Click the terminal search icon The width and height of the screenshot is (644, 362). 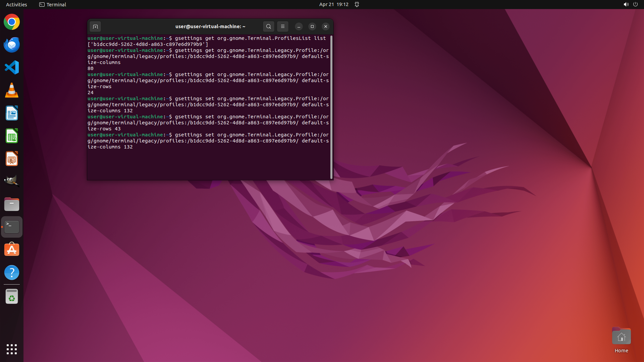(268, 26)
